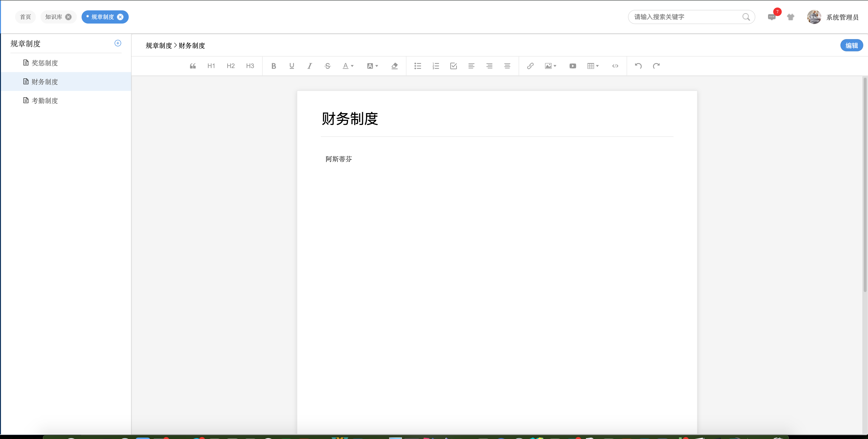This screenshot has height=439, width=868.
Task: Apply strikethrough formatting
Action: (x=327, y=66)
